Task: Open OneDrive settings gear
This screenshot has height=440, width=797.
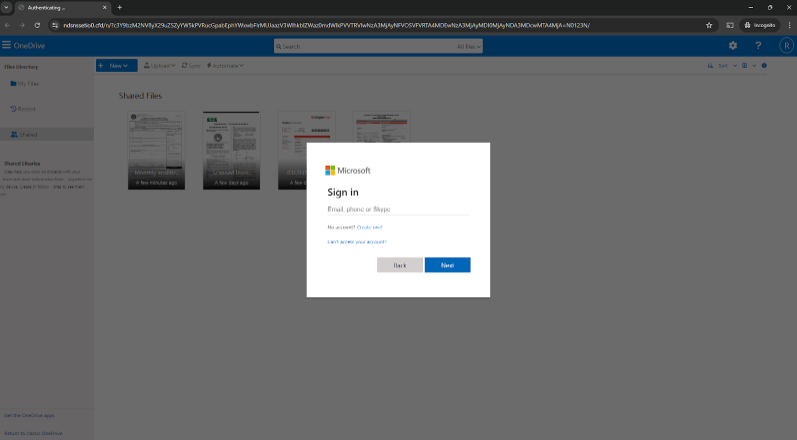Action: [x=732, y=46]
